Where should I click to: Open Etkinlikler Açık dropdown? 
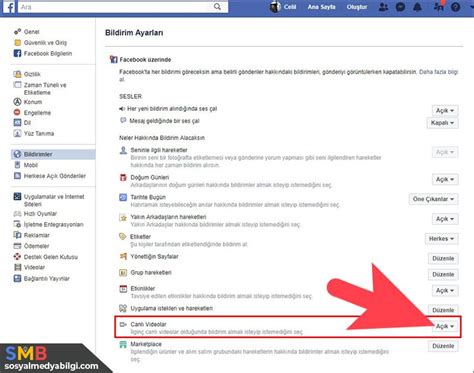click(445, 291)
